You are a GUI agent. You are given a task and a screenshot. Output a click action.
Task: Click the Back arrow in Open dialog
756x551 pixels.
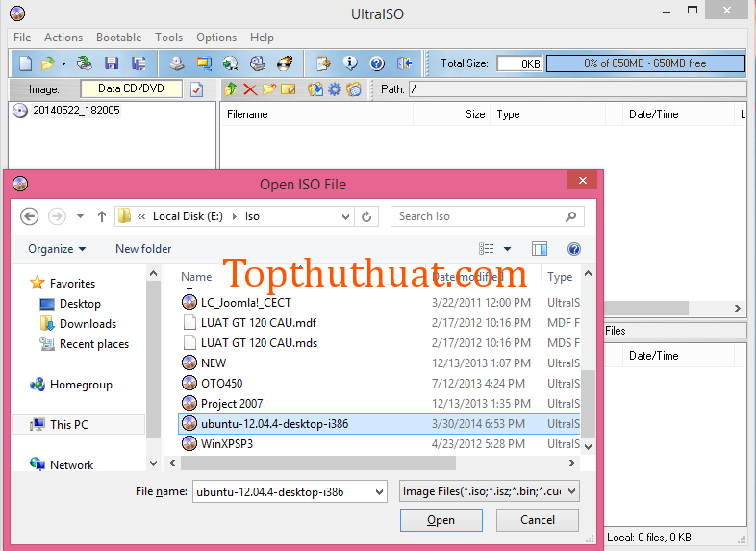pyautogui.click(x=30, y=216)
